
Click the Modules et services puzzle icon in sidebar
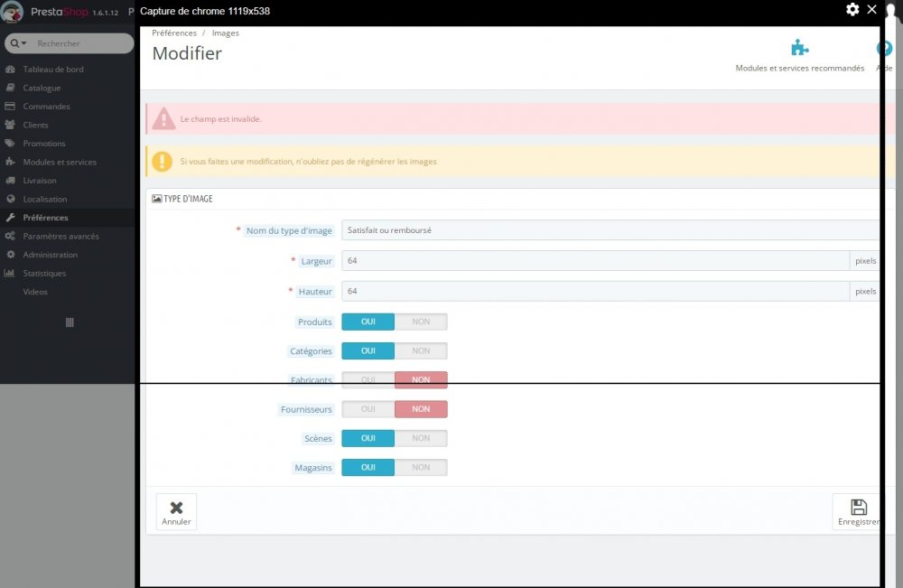point(10,162)
